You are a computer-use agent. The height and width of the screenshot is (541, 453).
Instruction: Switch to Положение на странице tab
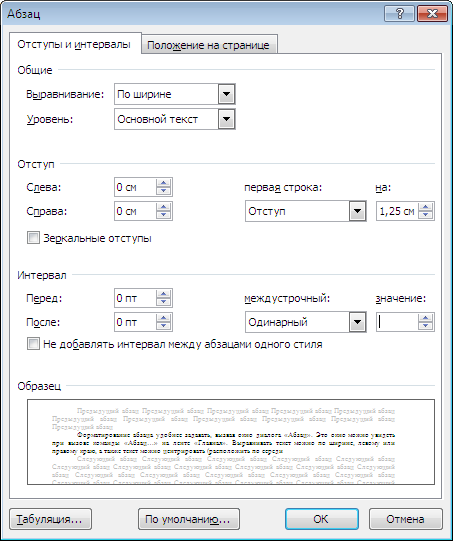(208, 45)
